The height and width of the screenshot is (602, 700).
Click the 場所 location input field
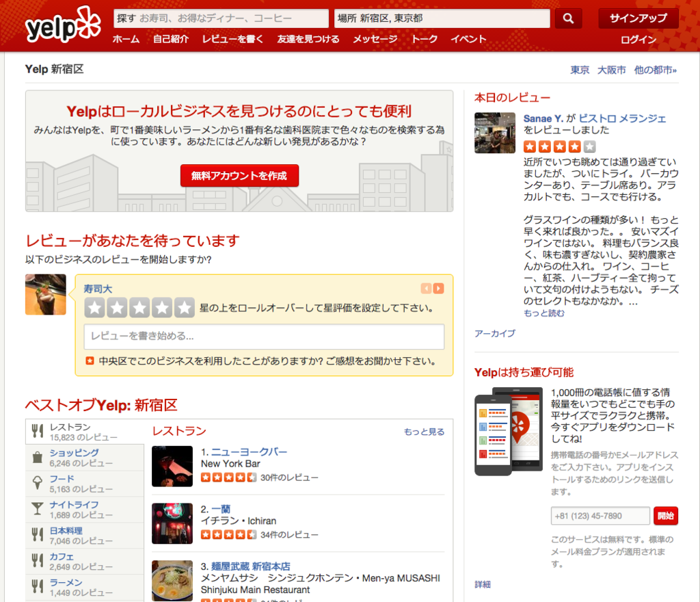pyautogui.click(x=442, y=18)
